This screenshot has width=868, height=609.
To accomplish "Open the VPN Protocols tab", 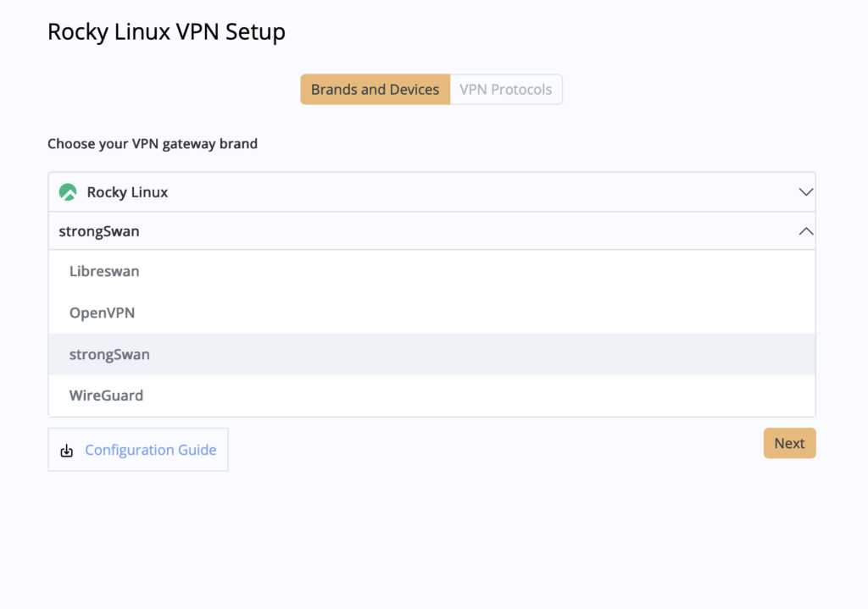I will click(506, 89).
